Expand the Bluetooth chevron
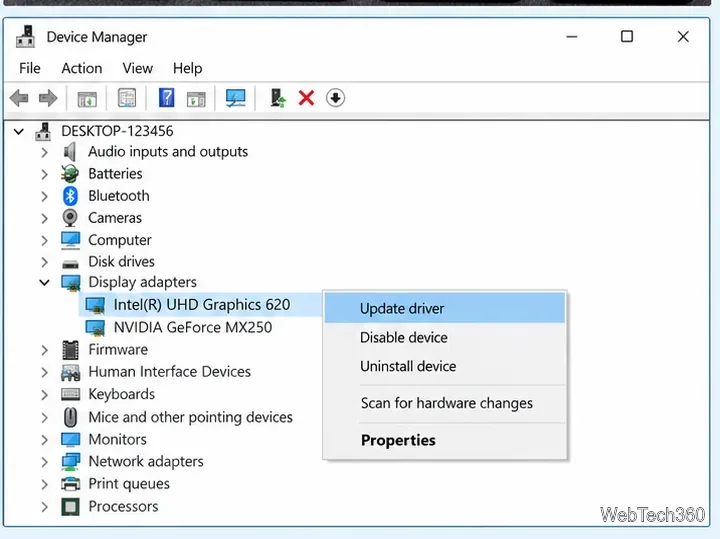Viewport: 720px width, 539px height. (45, 197)
